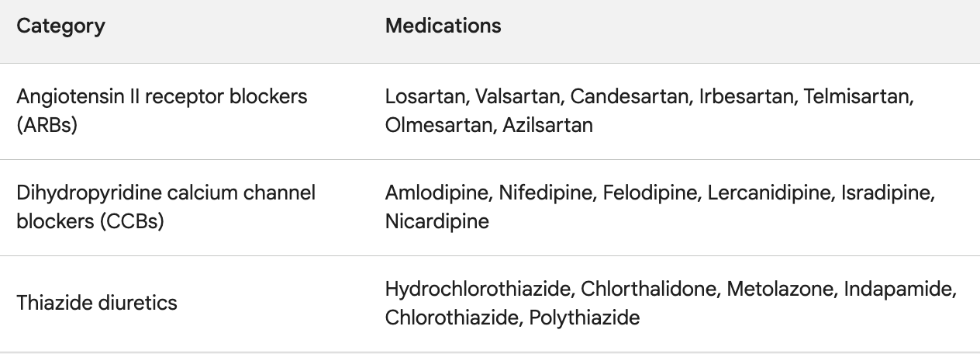This screenshot has width=980, height=354.
Task: Click the word Nicardipine
Action: pos(437,221)
